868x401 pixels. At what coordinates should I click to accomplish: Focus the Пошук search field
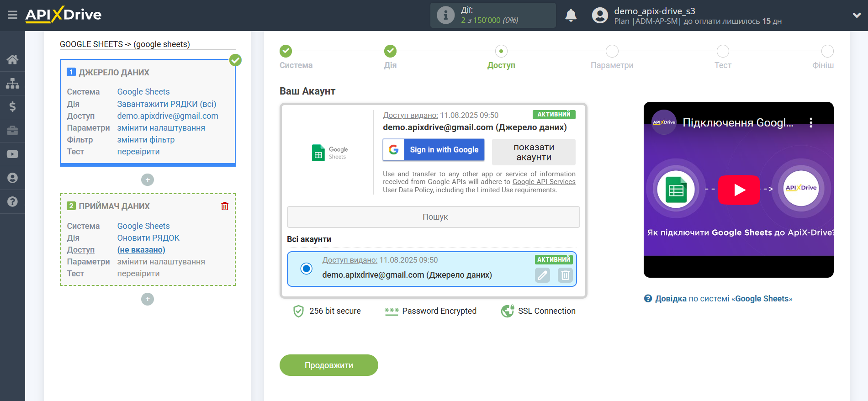pos(434,217)
